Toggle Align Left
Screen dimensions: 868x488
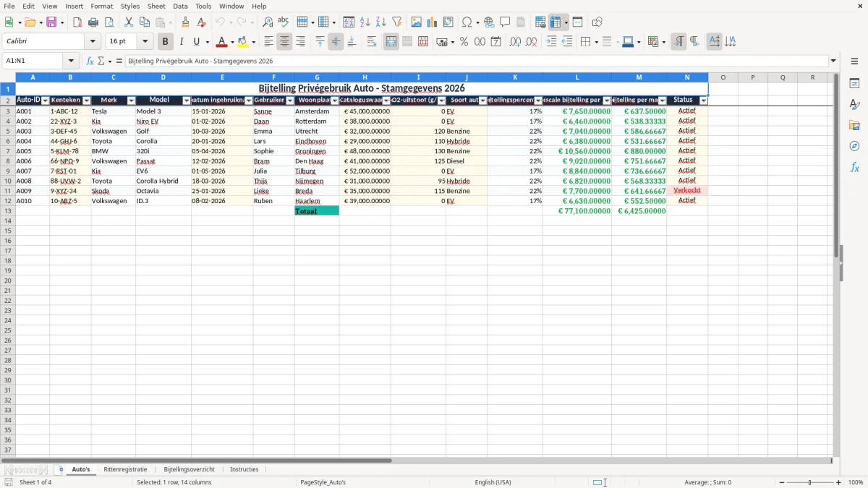click(x=268, y=42)
